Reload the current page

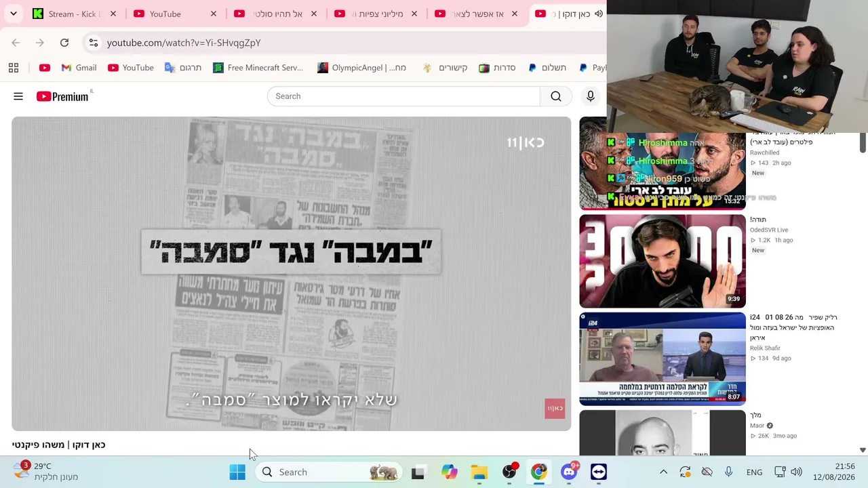click(64, 43)
